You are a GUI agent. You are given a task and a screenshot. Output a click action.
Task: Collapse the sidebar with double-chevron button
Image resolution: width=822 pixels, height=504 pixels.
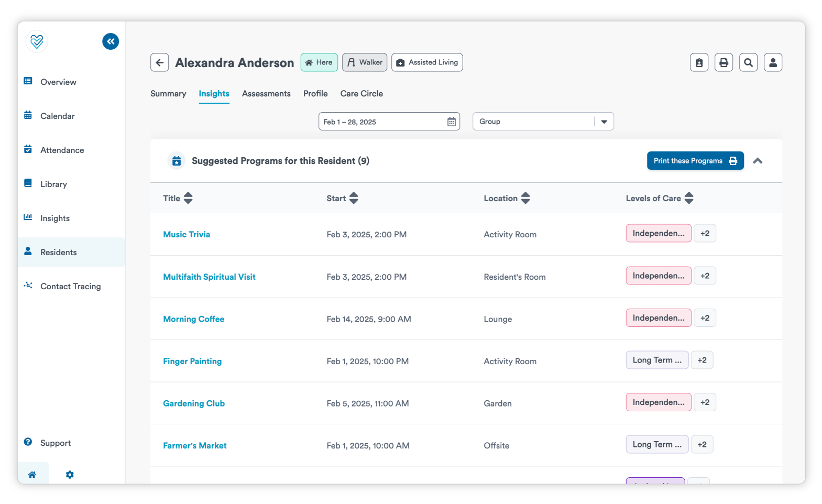(x=111, y=41)
